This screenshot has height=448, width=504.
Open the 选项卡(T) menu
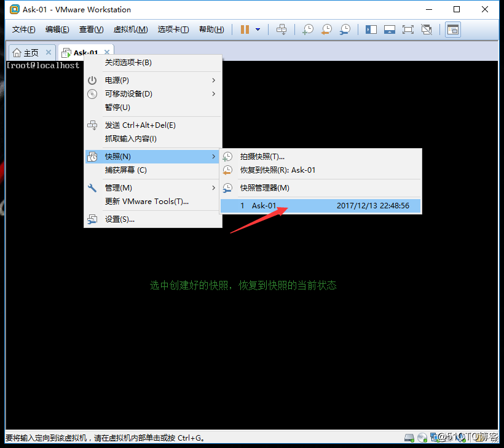coord(173,29)
